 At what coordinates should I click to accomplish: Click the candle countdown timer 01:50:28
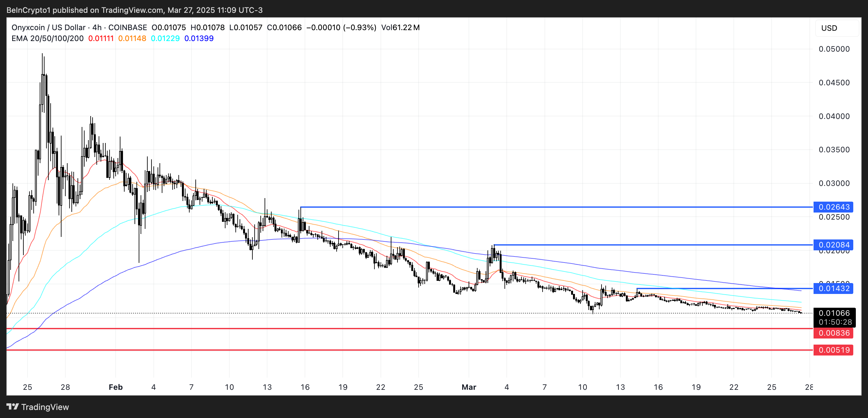[x=835, y=322]
